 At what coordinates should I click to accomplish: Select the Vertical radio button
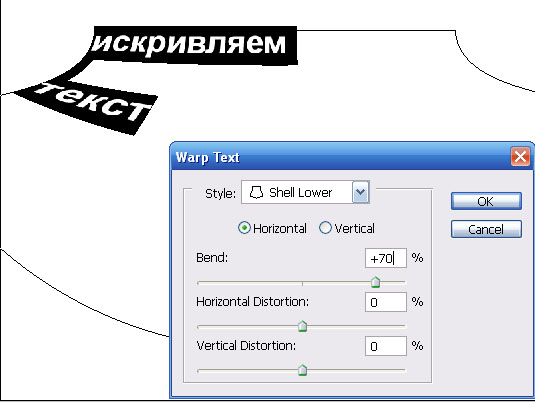pos(325,228)
